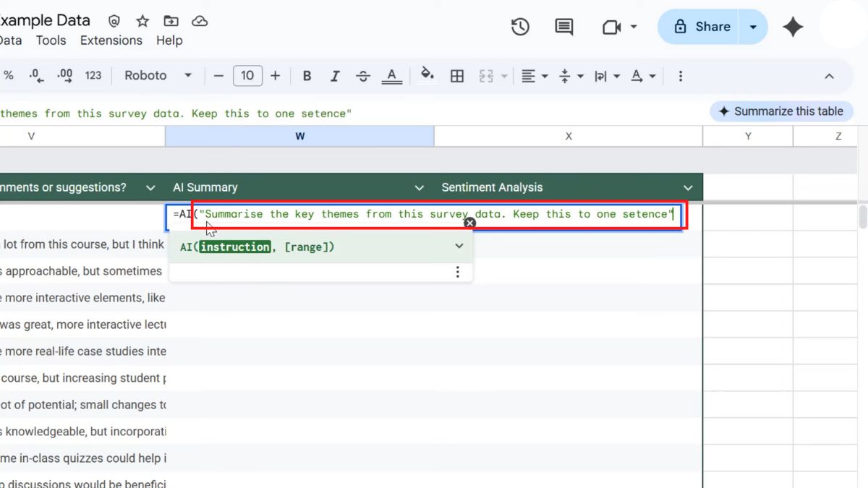Click instruction parameter in formula hint
Viewport: 868px width, 488px height.
pos(236,247)
